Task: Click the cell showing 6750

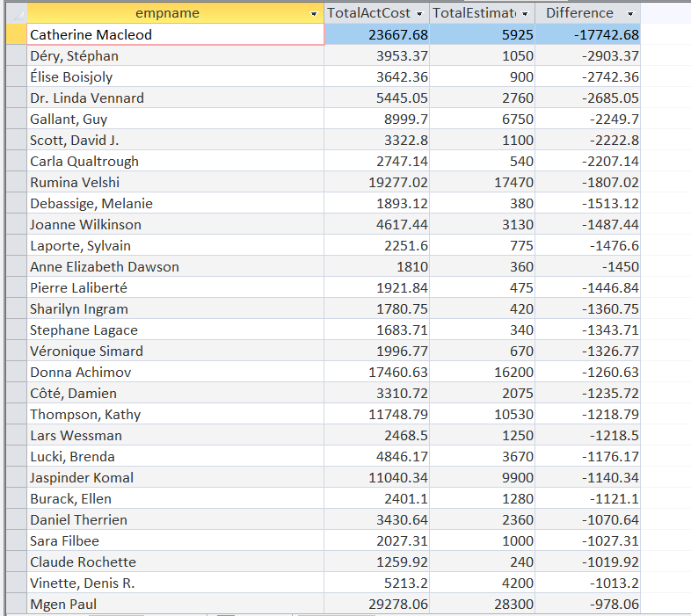Action: tap(482, 119)
